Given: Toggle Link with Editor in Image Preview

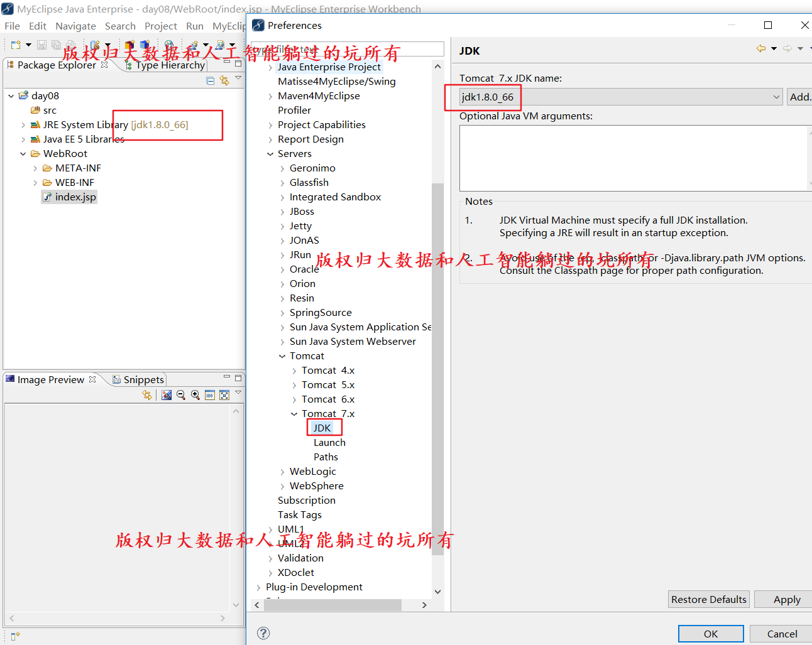Looking at the screenshot, I should (147, 395).
